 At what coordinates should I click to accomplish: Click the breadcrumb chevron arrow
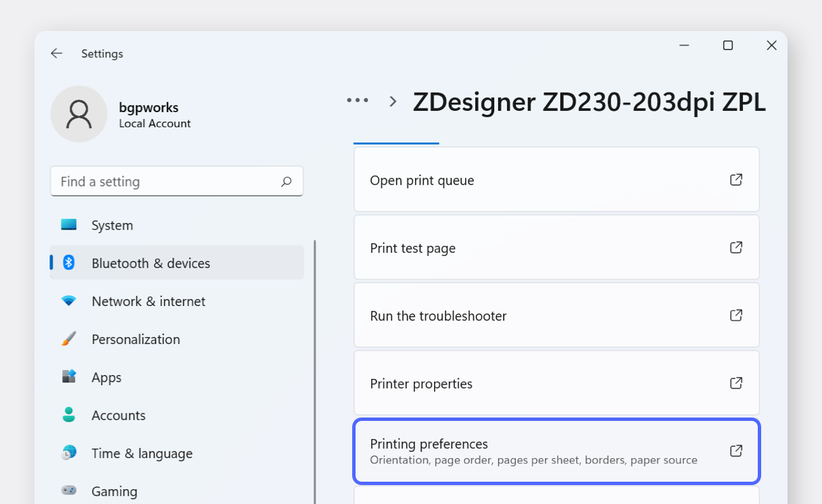393,101
